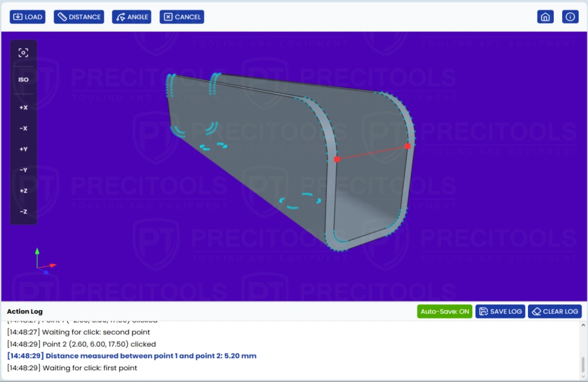The height and width of the screenshot is (382, 588).
Task: Set view to -X direction
Action: pos(24,128)
